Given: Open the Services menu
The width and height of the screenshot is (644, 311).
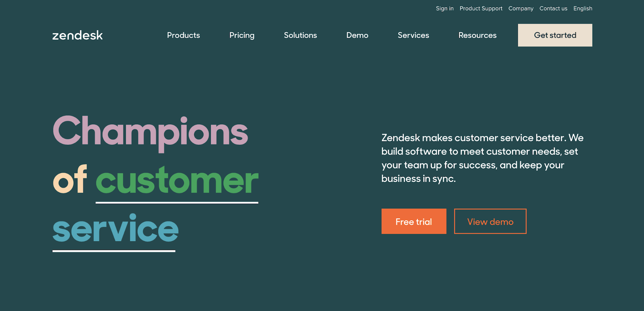Looking at the screenshot, I should (x=413, y=35).
